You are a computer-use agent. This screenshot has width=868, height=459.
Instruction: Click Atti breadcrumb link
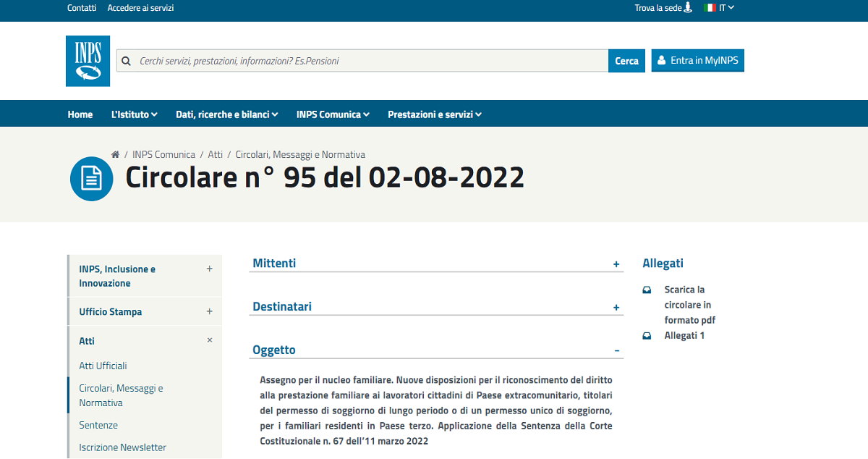216,154
